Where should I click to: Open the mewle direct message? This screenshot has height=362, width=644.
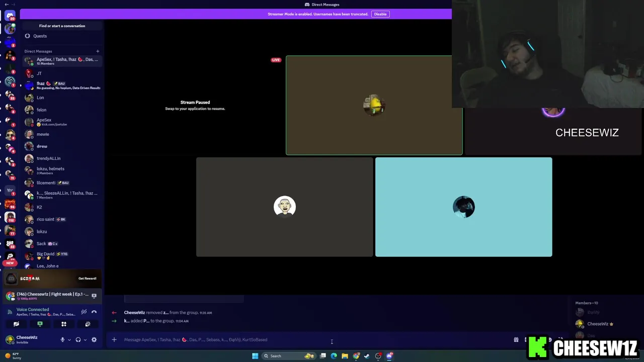[x=62, y=134]
